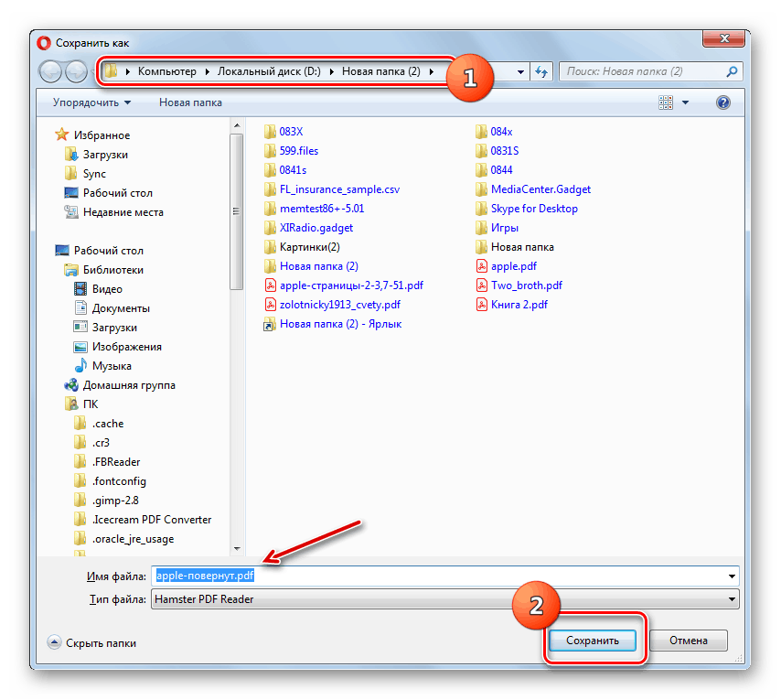Click the Новая папка (2) - Ярлык shortcut icon
The image size is (781, 700).
270,324
